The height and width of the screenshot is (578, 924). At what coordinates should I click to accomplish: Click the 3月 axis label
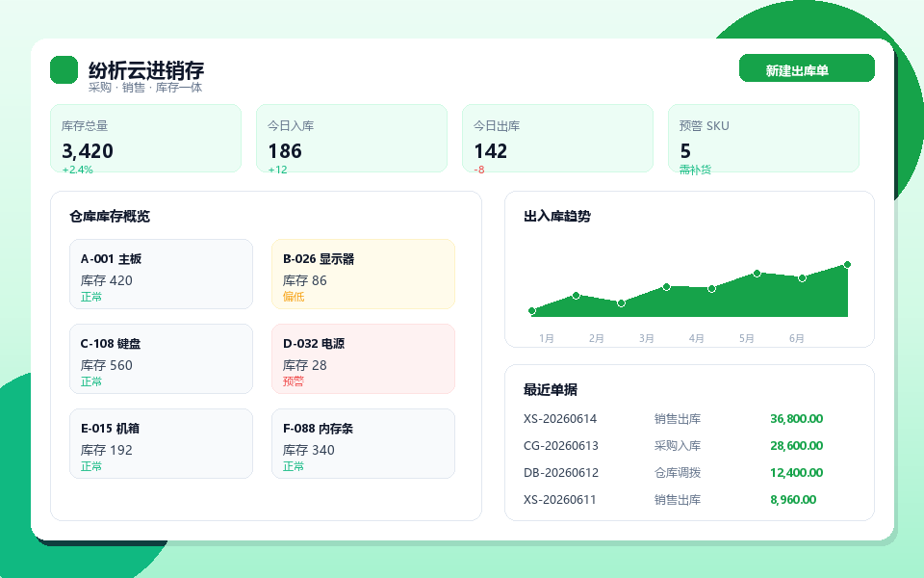click(x=647, y=338)
